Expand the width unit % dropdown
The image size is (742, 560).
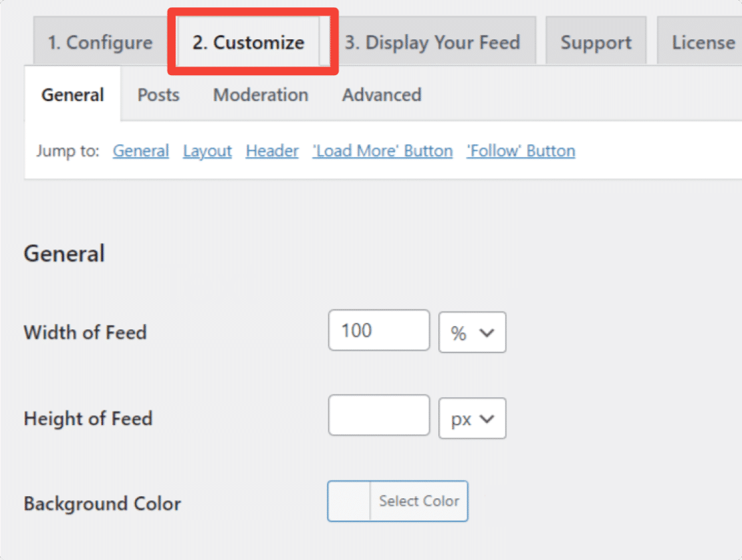[472, 333]
